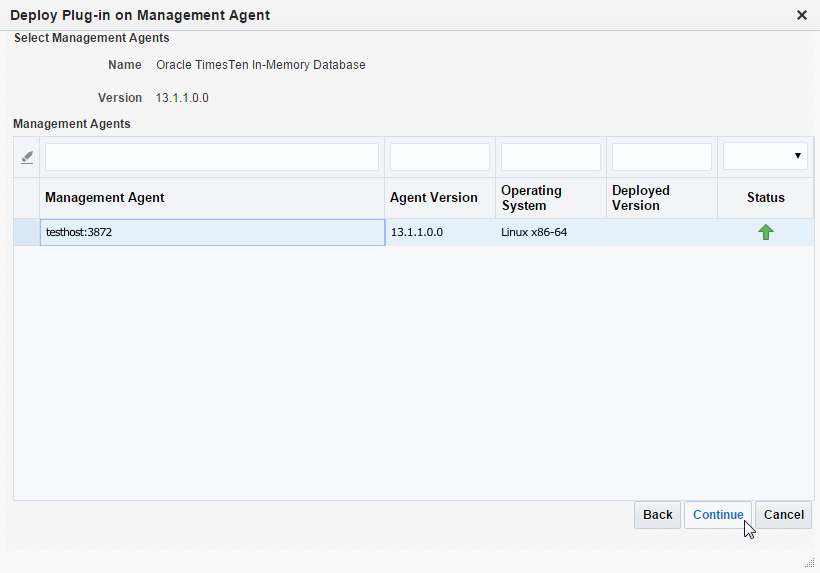The image size is (820, 573).
Task: Select the testhost:3872 agent cell
Action: [212, 232]
